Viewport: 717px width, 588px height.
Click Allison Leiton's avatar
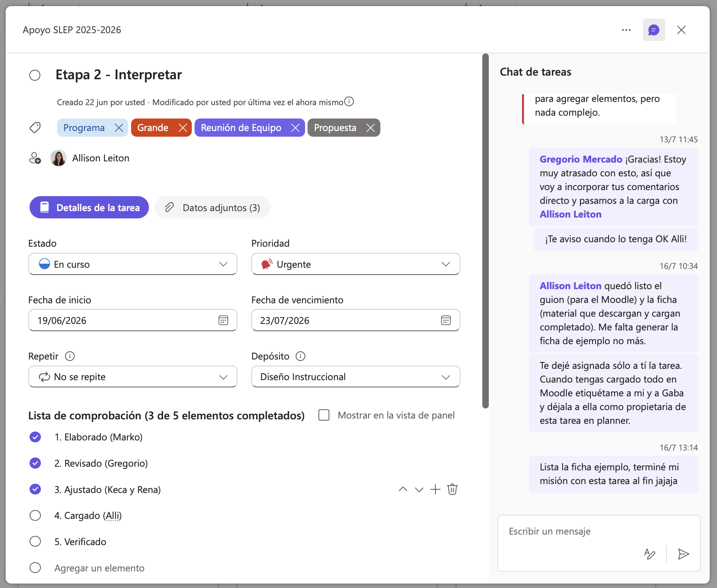pyautogui.click(x=58, y=158)
